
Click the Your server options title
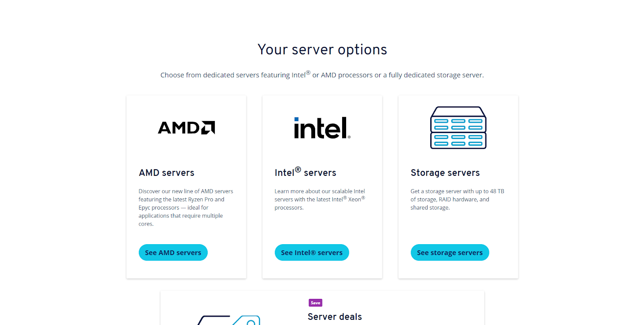pos(322,49)
